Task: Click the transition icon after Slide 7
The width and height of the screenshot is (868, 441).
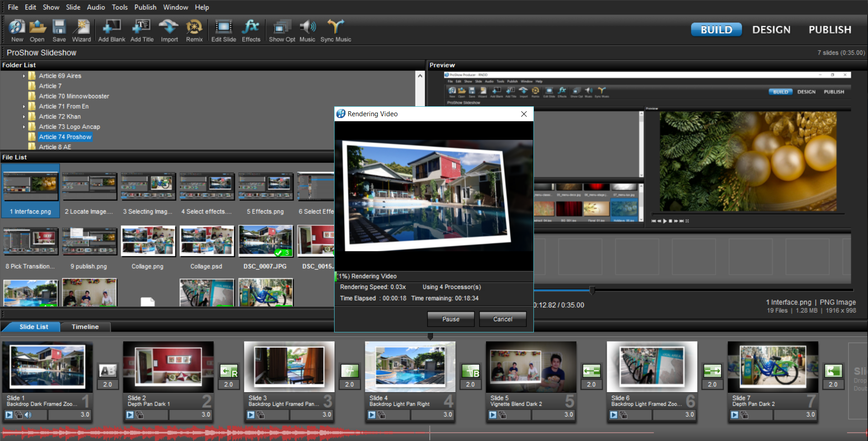Action: click(x=833, y=371)
